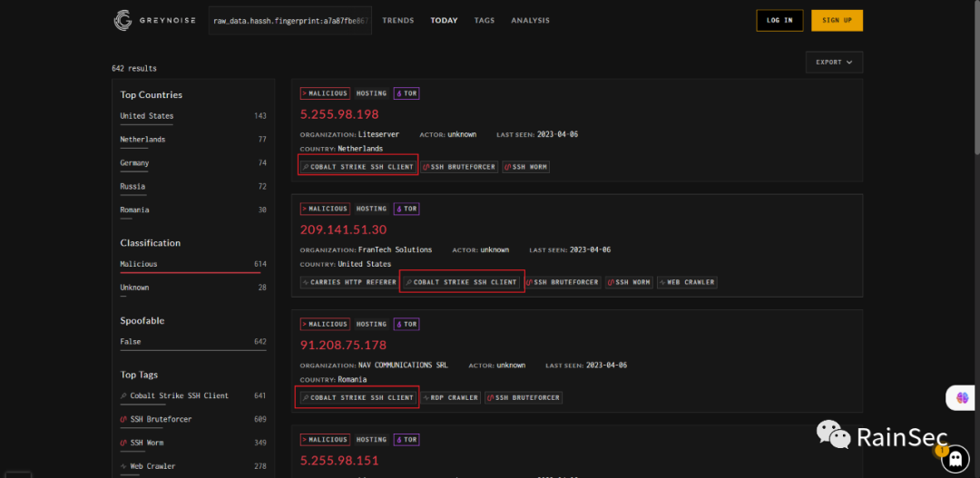Viewport: 980px width, 478px height.
Task: Select Malicious classification filter
Action: [x=193, y=265]
